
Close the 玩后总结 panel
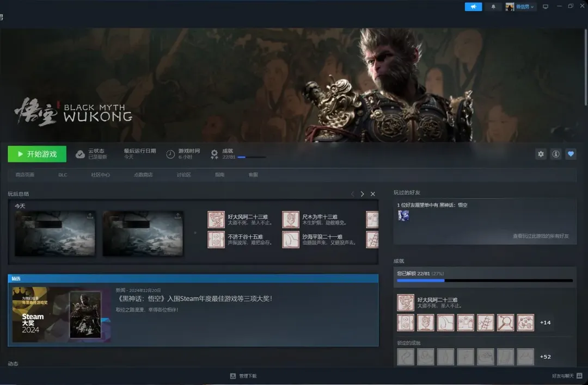pos(373,194)
